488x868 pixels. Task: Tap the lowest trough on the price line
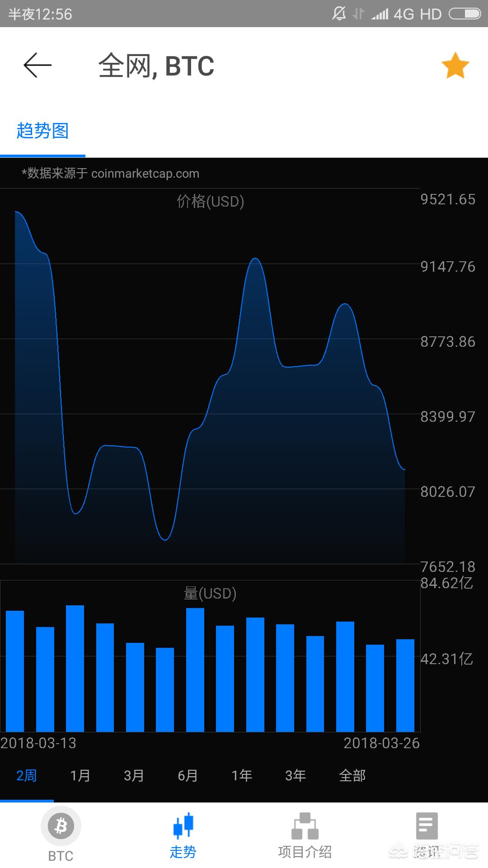point(165,539)
